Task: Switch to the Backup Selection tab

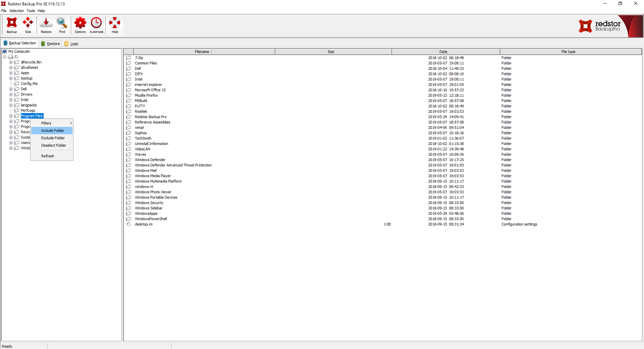Action: click(19, 43)
